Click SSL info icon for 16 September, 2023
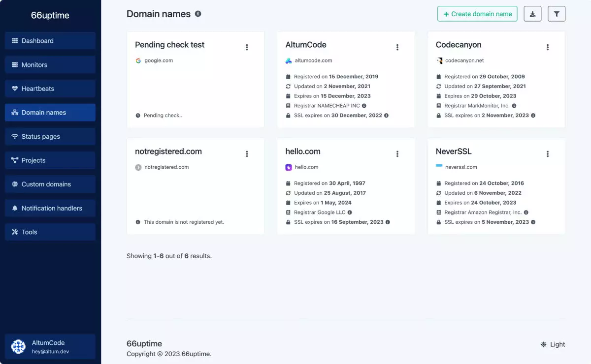 pos(388,222)
